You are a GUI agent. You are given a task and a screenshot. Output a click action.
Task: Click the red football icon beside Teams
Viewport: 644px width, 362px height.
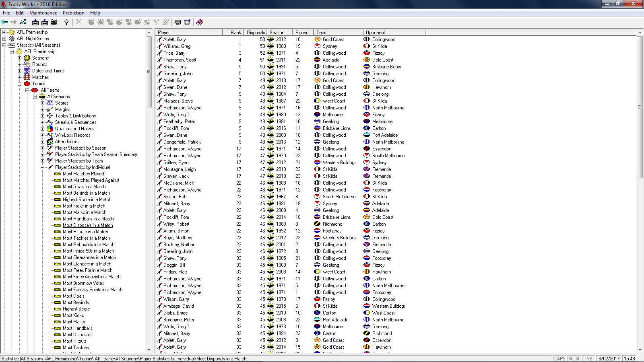27,84
